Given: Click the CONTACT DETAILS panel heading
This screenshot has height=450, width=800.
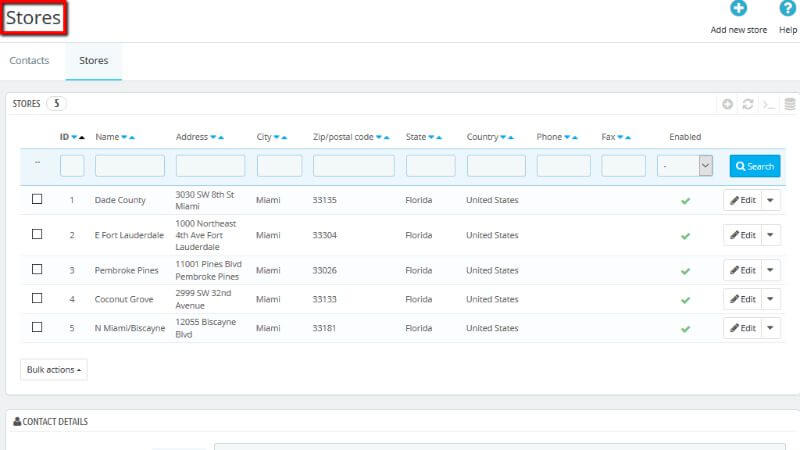Looking at the screenshot, I should tap(51, 421).
